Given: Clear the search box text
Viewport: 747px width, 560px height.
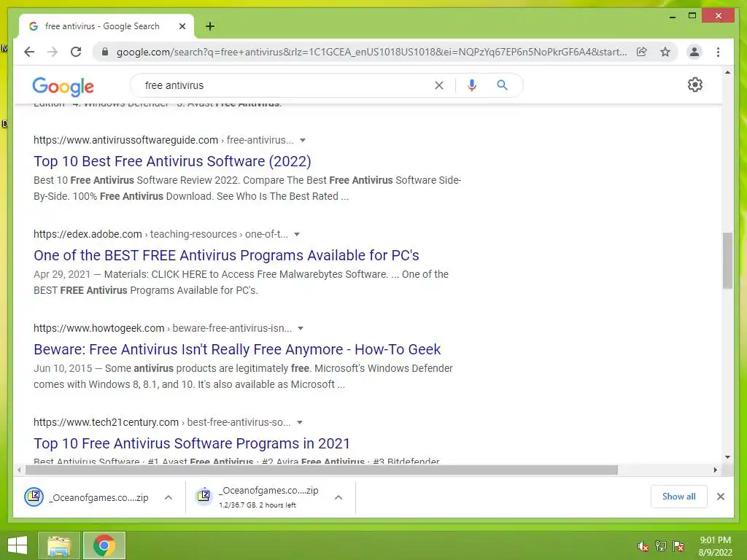Looking at the screenshot, I should (x=438, y=85).
